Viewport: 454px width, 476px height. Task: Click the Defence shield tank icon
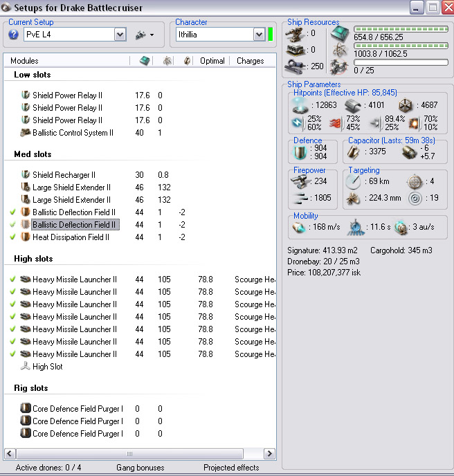coord(300,152)
